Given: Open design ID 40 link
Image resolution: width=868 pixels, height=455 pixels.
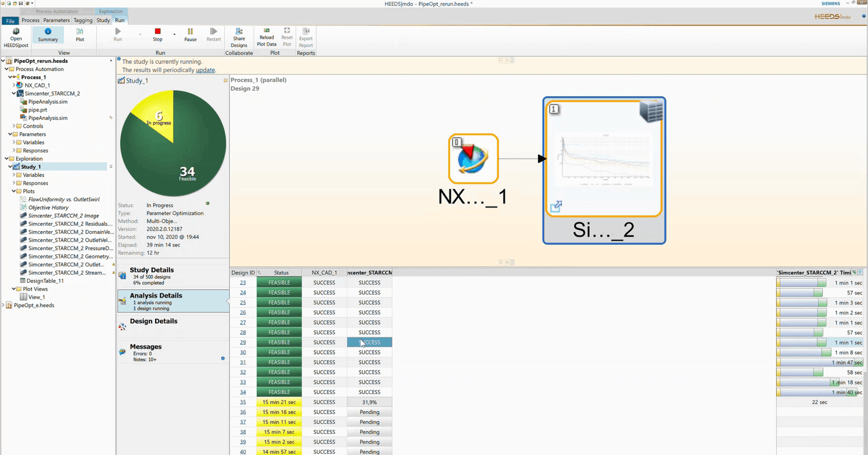Looking at the screenshot, I should [x=243, y=452].
